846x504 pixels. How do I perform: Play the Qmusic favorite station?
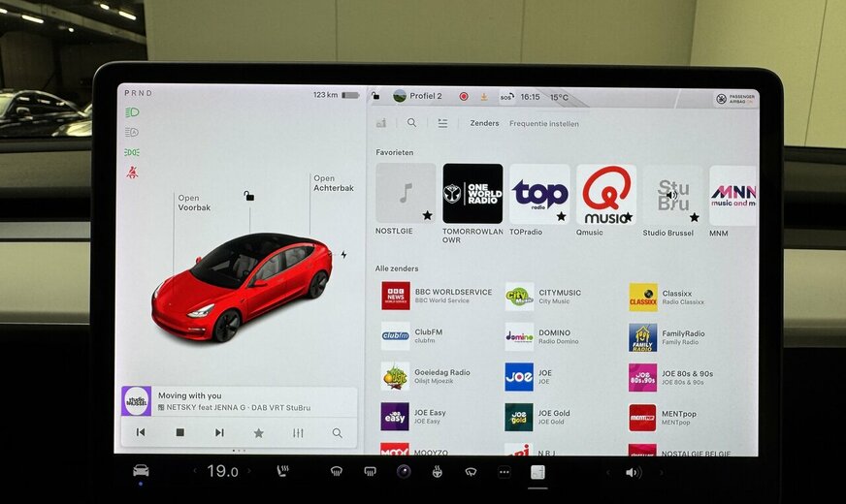(x=605, y=199)
